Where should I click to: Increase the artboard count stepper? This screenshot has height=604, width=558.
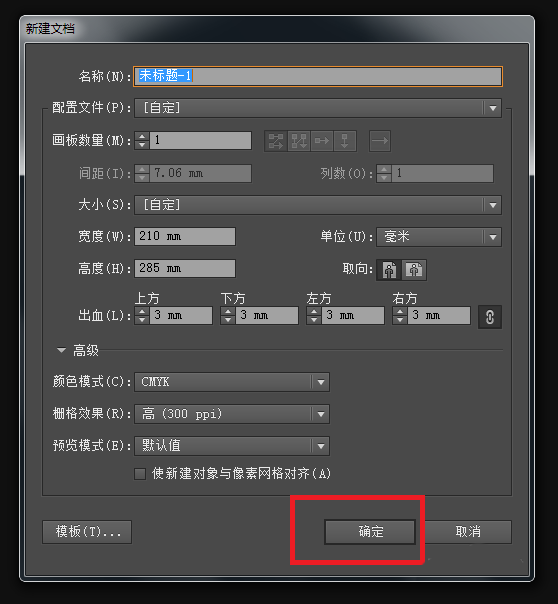point(142,136)
